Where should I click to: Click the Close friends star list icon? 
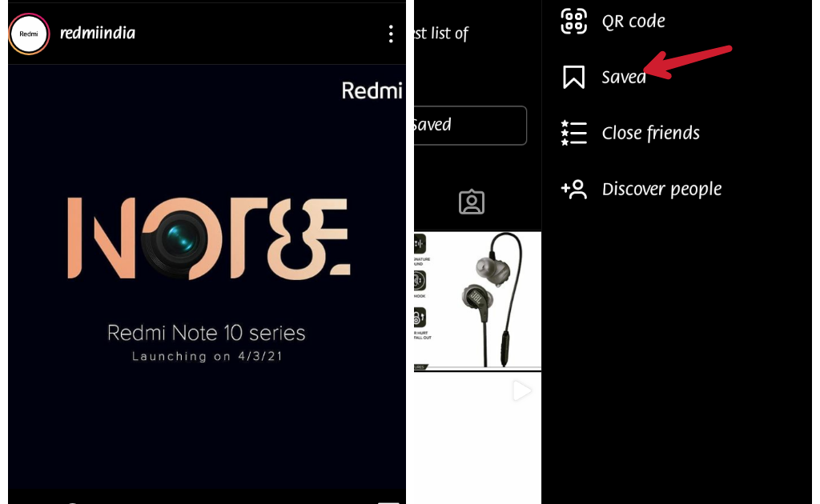573,133
